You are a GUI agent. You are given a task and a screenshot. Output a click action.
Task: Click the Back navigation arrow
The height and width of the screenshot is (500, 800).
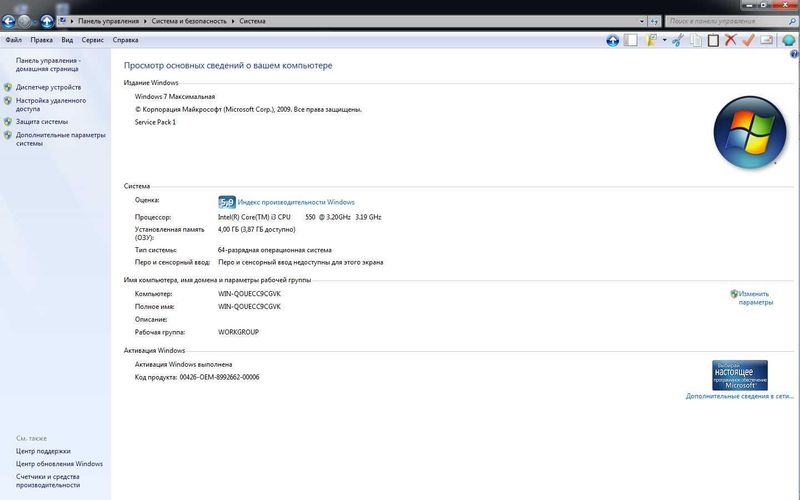(9, 21)
